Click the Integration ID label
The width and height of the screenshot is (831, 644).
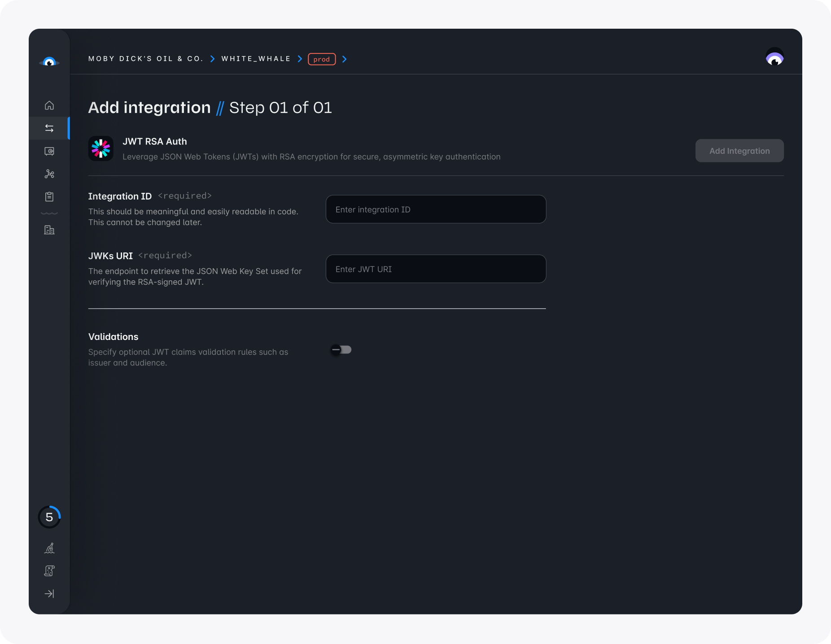[120, 196]
